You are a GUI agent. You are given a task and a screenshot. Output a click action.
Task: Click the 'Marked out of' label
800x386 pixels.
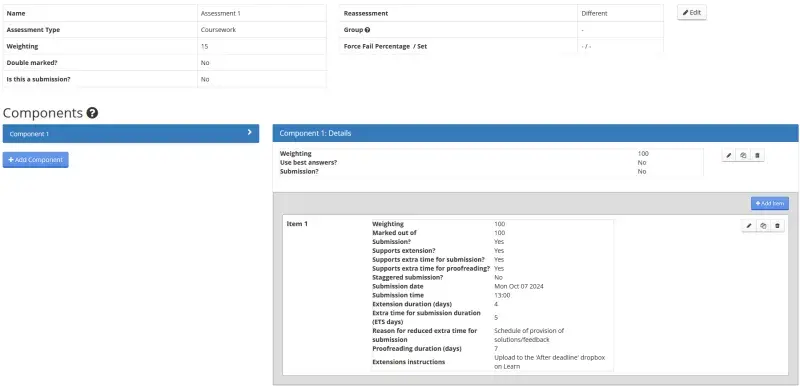[394, 233]
